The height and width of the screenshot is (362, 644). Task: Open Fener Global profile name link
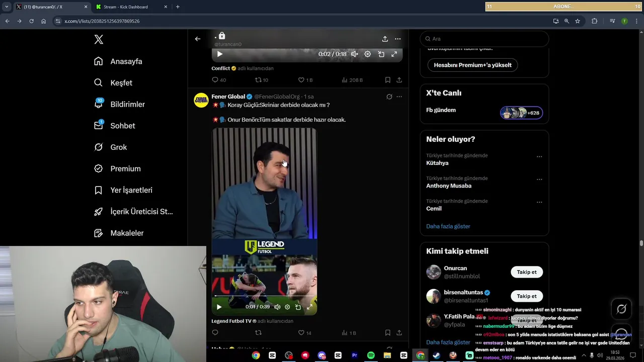(x=228, y=97)
